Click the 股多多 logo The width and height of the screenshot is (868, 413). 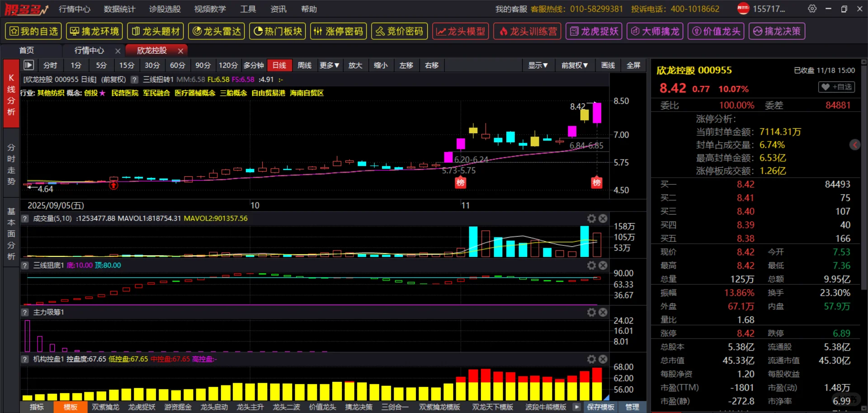pyautogui.click(x=26, y=9)
